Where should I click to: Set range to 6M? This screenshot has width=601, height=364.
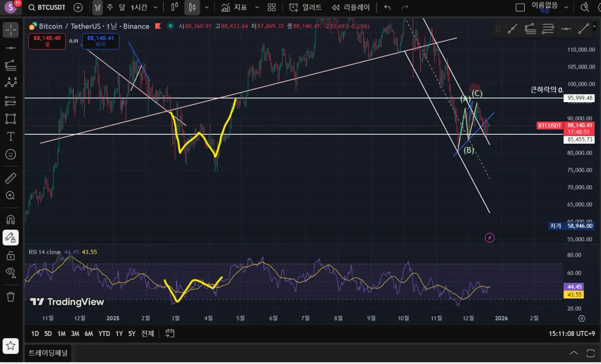89,333
